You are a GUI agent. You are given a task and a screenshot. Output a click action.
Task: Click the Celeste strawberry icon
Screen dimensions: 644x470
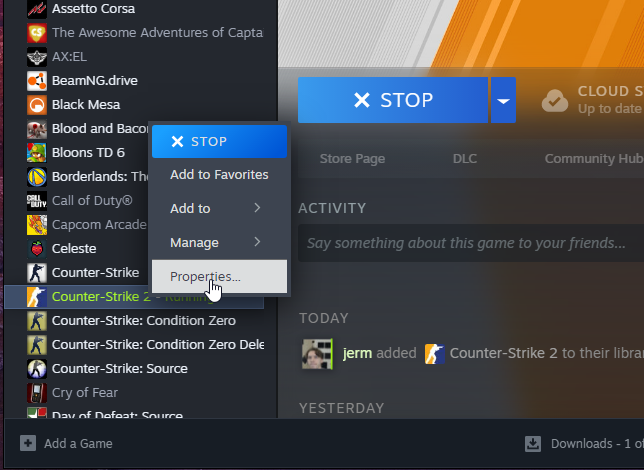37,249
